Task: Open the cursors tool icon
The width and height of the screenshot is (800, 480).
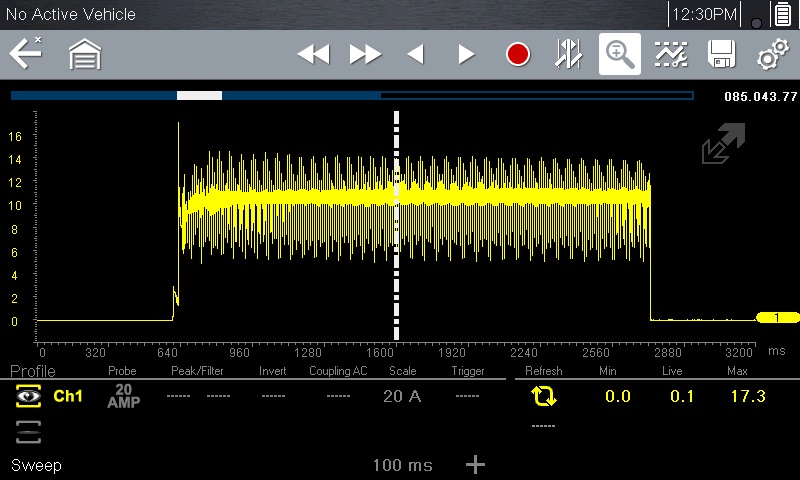Action: click(x=568, y=54)
